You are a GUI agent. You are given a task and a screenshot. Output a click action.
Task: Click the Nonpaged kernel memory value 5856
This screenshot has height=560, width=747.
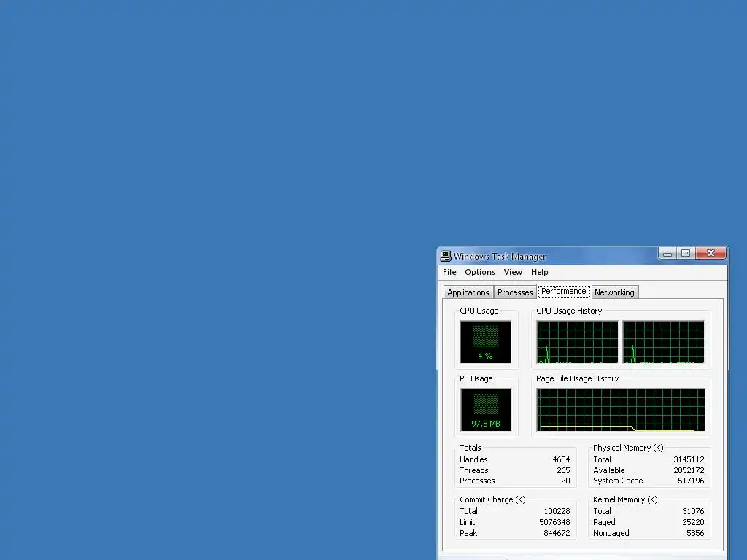(x=695, y=533)
